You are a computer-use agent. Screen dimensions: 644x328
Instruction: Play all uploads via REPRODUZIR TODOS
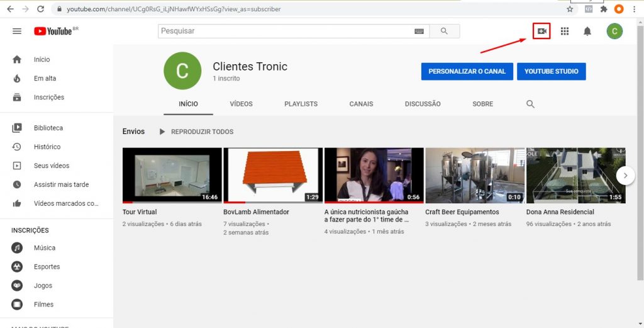click(196, 132)
